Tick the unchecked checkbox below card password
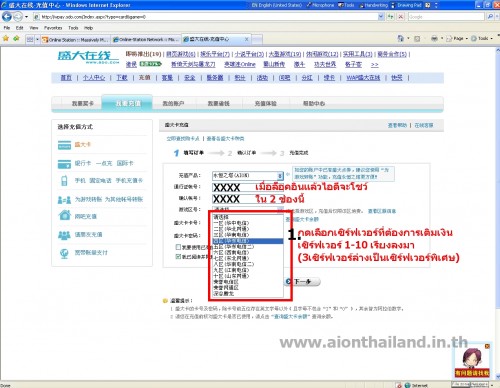 coord(178,247)
